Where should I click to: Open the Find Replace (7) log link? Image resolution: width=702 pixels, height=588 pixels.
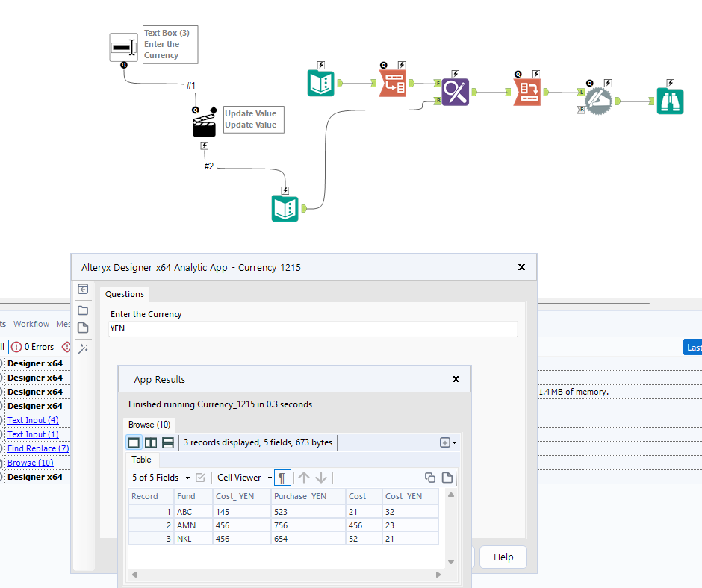(x=39, y=448)
